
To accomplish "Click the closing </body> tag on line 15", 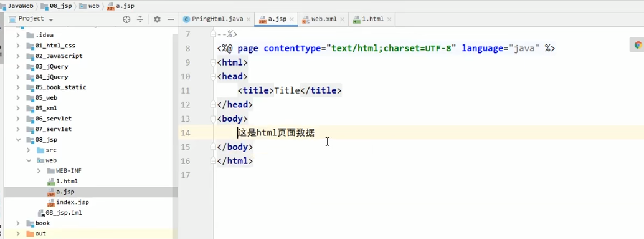I will click(235, 147).
